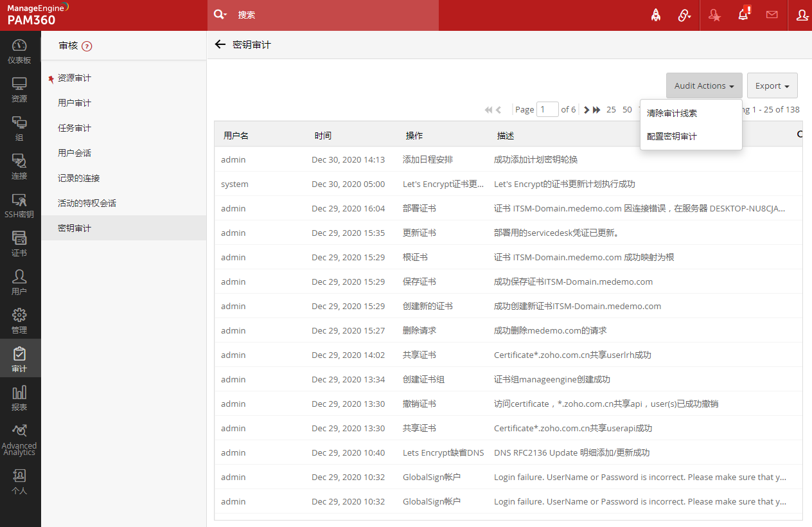Open the mail envelope icon
This screenshot has height=527, width=812.
772,15
